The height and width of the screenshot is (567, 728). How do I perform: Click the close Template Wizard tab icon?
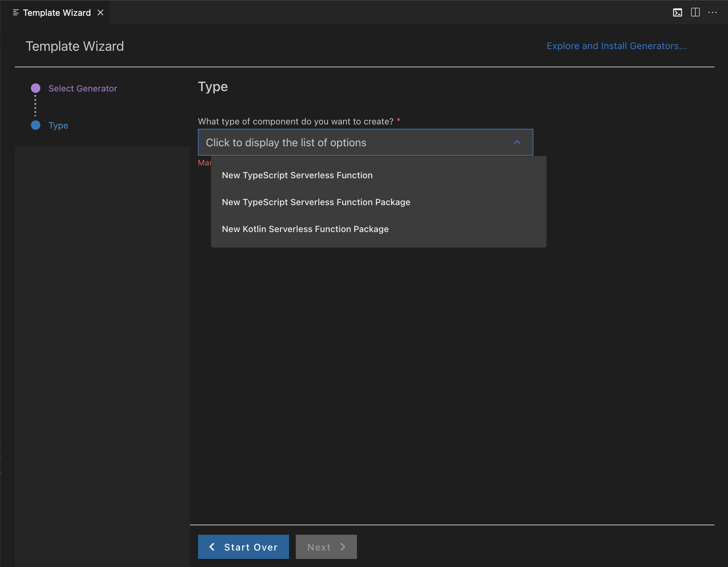coord(101,13)
